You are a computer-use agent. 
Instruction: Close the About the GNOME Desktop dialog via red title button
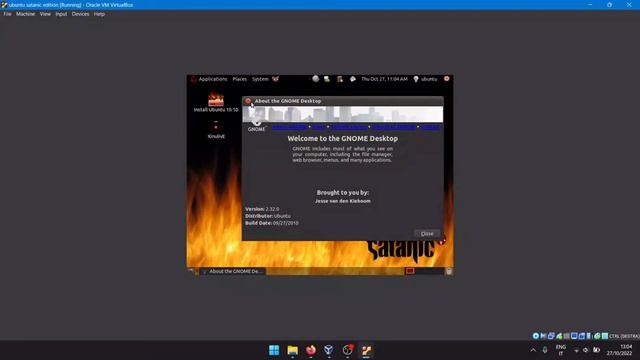pyautogui.click(x=248, y=101)
